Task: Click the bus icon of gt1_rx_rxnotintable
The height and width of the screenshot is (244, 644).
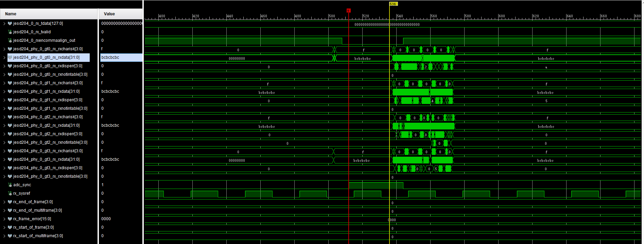Action: pos(10,108)
